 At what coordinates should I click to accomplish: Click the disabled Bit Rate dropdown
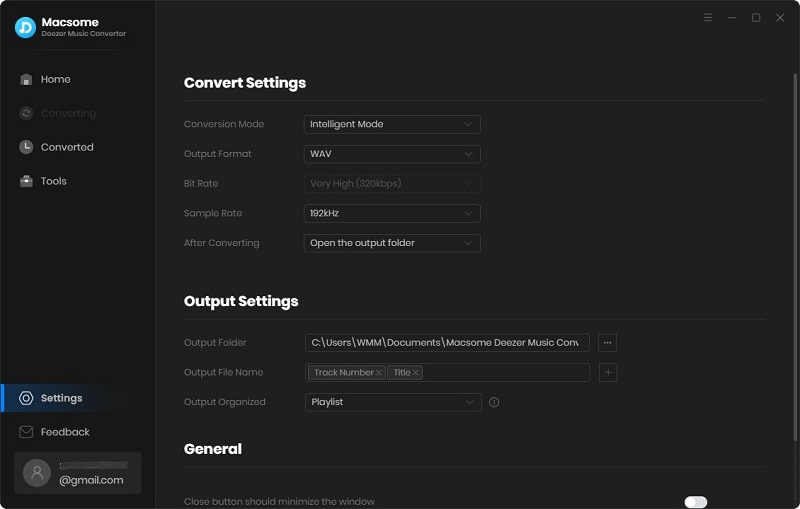[x=392, y=184]
